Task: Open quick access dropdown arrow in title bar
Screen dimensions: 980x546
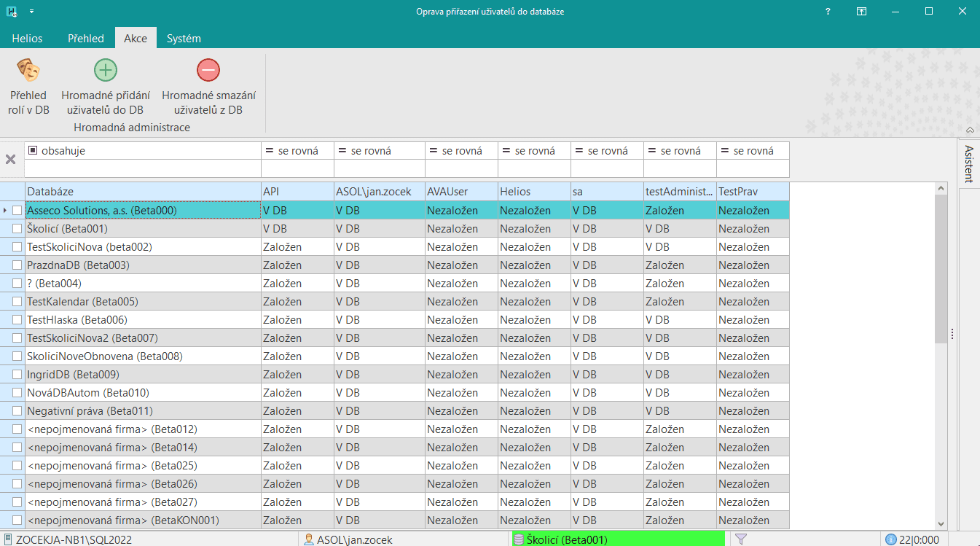Action: tap(31, 12)
